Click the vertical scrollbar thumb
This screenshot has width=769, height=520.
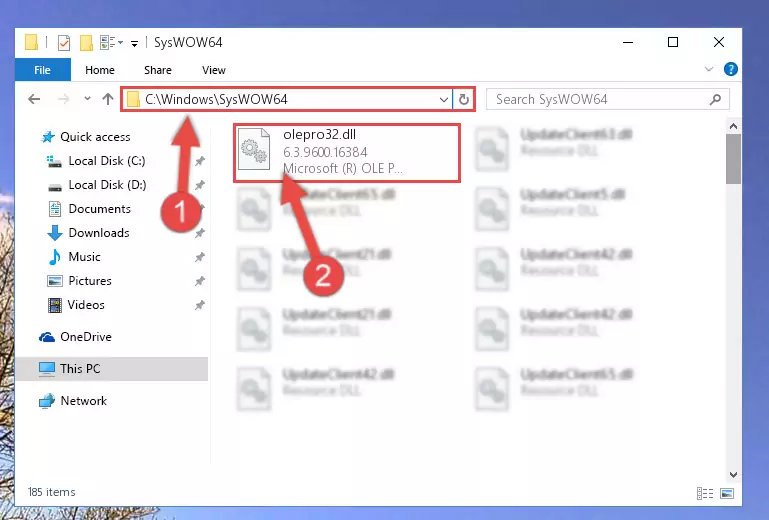point(733,159)
